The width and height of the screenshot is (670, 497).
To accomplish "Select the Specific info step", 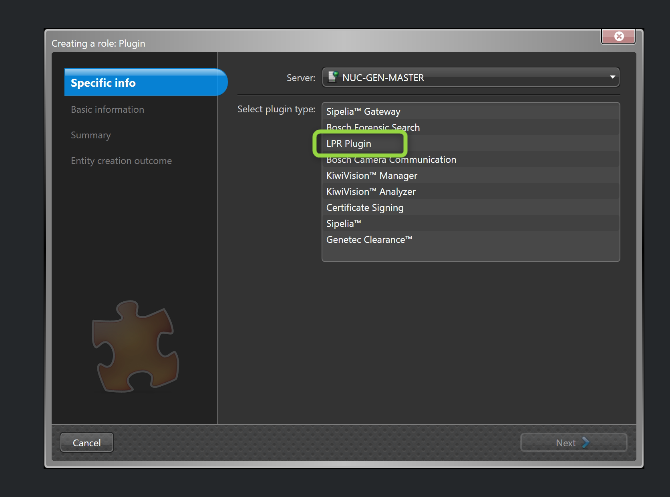I will click(x=145, y=83).
